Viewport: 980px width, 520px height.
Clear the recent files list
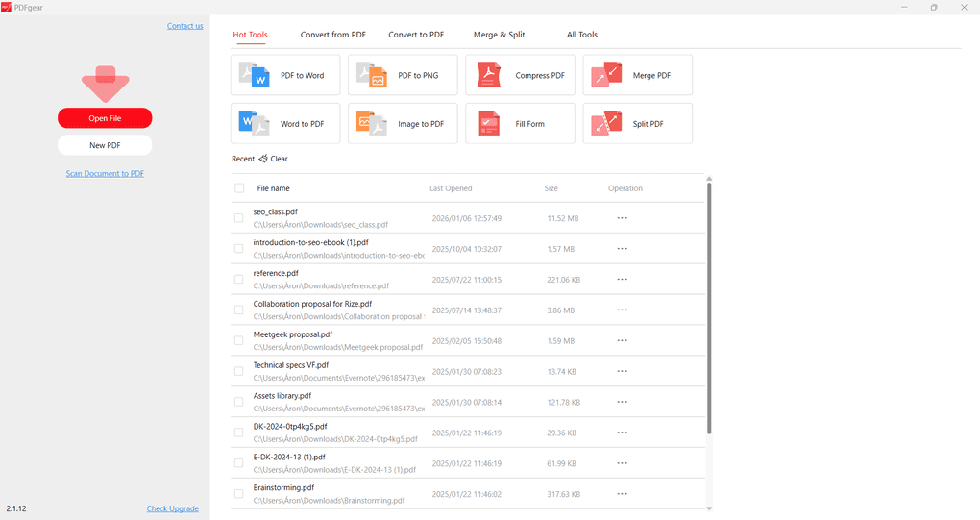tap(274, 159)
